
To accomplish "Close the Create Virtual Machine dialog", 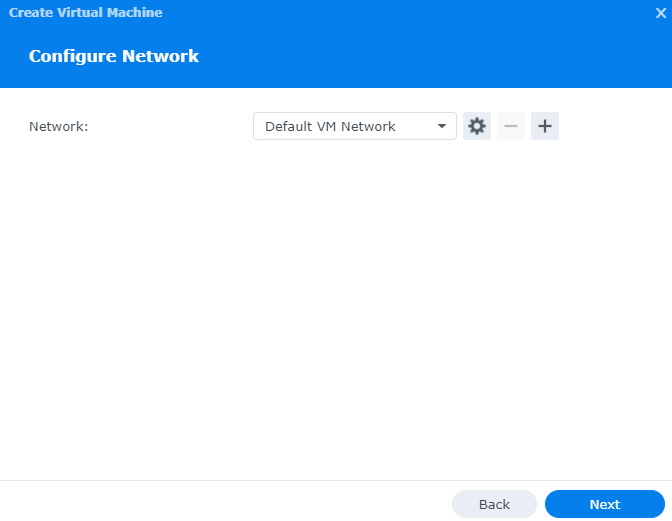I will [x=661, y=13].
